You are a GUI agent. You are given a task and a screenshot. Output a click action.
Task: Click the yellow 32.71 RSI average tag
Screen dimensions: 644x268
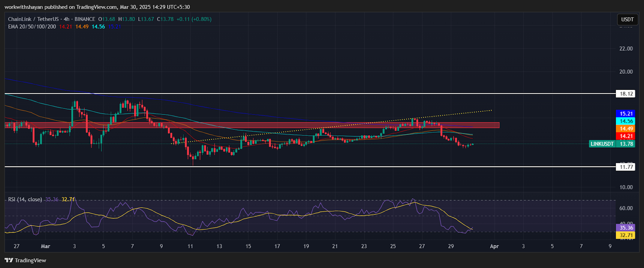626,235
